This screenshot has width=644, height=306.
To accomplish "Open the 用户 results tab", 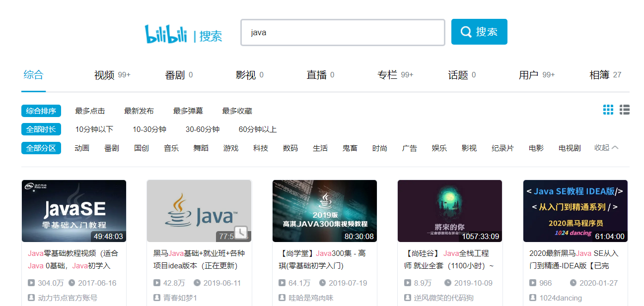I will click(x=537, y=75).
